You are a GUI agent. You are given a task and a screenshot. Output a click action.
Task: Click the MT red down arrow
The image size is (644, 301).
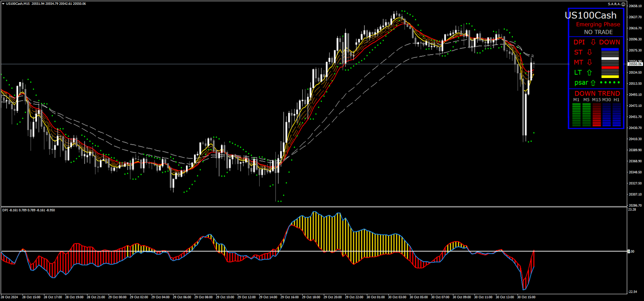point(589,62)
